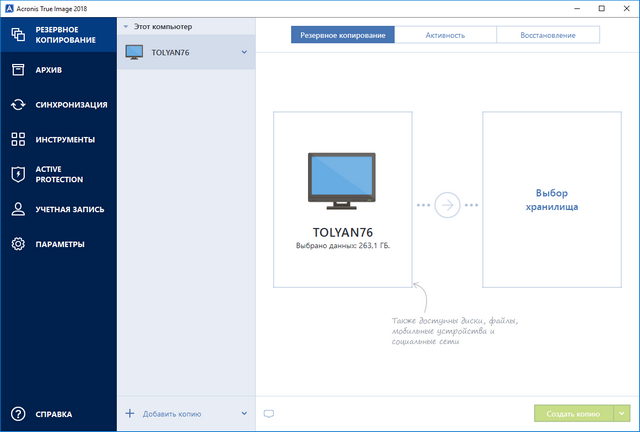Collapse the 'Этот компьютер' list group
Image resolution: width=640 pixels, height=432 pixels.
point(126,26)
